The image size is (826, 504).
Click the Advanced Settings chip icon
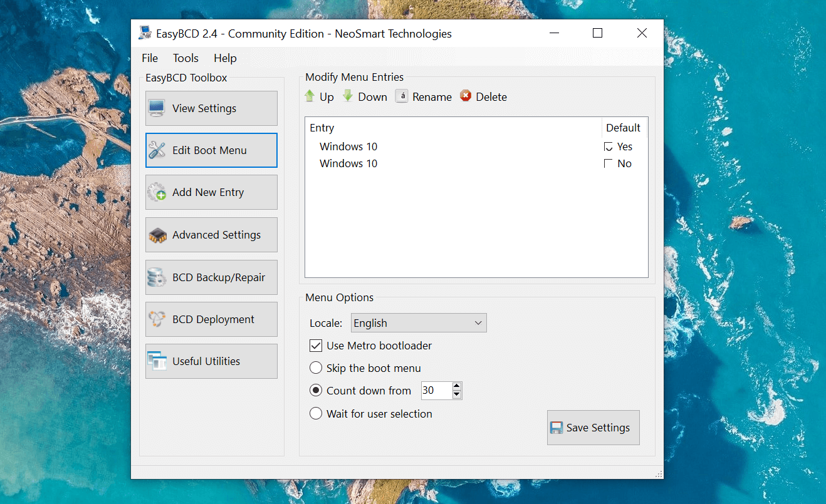click(157, 235)
